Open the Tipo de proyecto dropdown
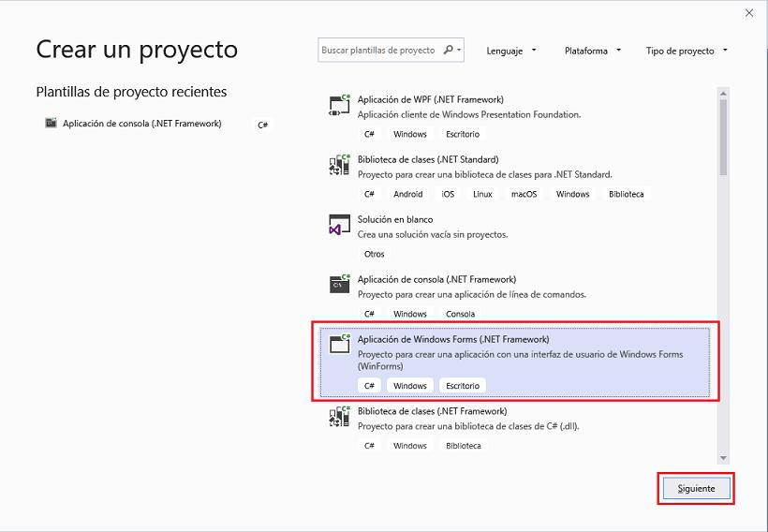The width and height of the screenshot is (768, 532). point(687,51)
